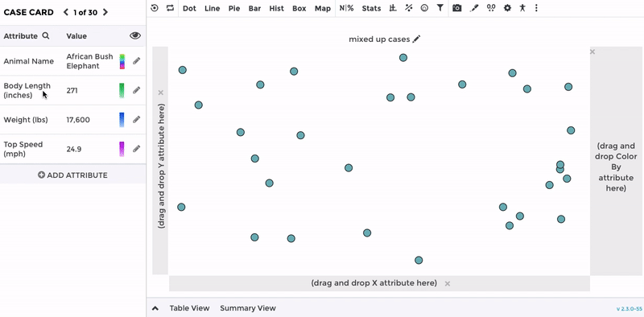Toggle the N|% counts percent option

(x=346, y=8)
